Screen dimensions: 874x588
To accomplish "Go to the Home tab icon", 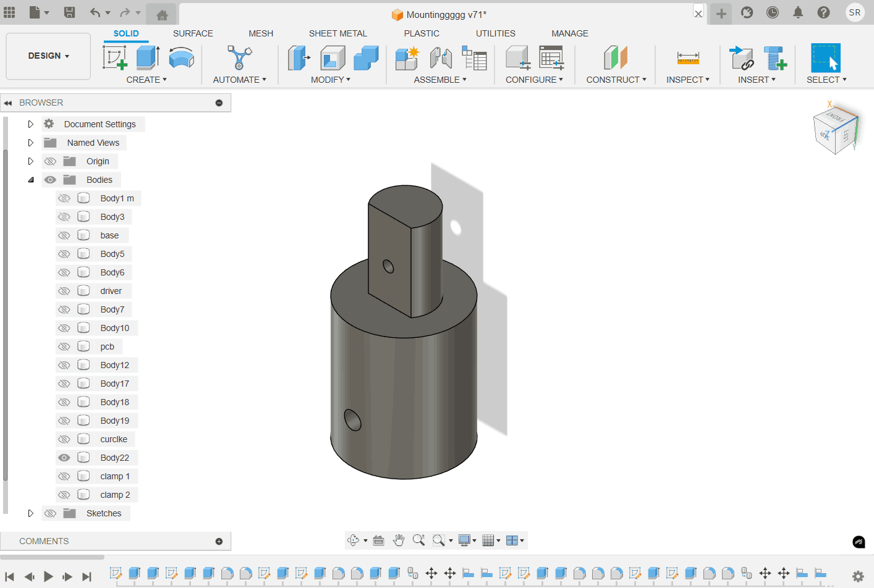I will point(162,15).
